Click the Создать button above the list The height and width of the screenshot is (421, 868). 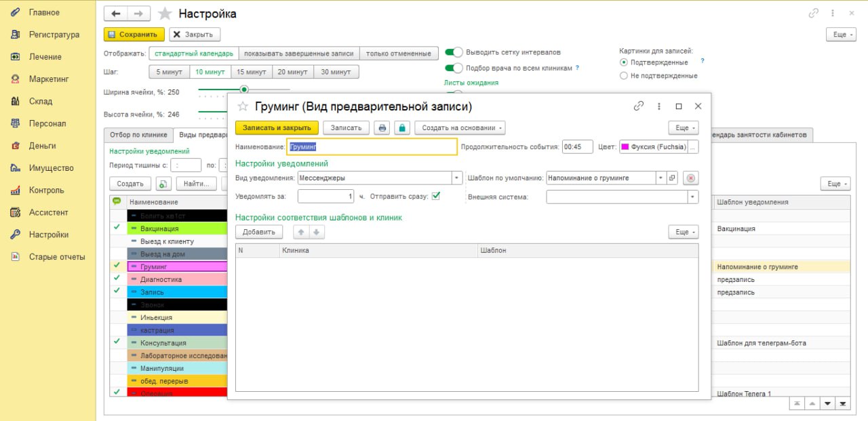click(x=130, y=184)
